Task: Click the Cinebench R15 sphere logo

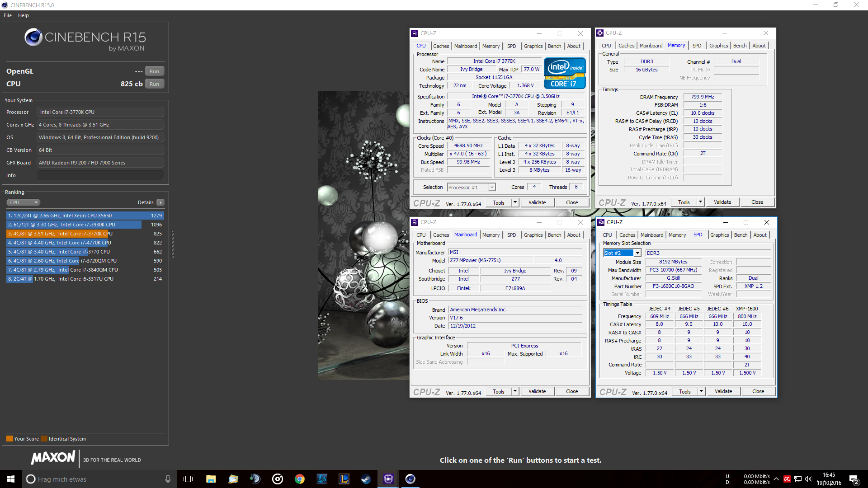Action: point(33,37)
